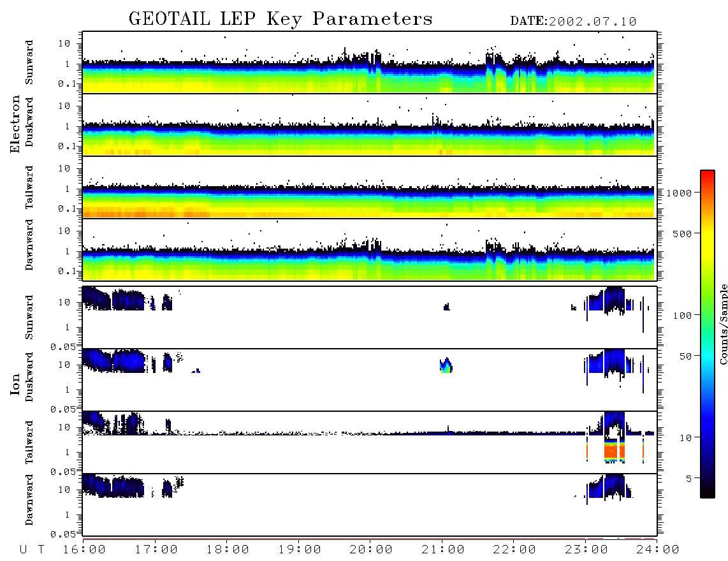The height and width of the screenshot is (561, 728).
Task: Click the '1' tick of Ion Tailward panel
Action: (68, 452)
